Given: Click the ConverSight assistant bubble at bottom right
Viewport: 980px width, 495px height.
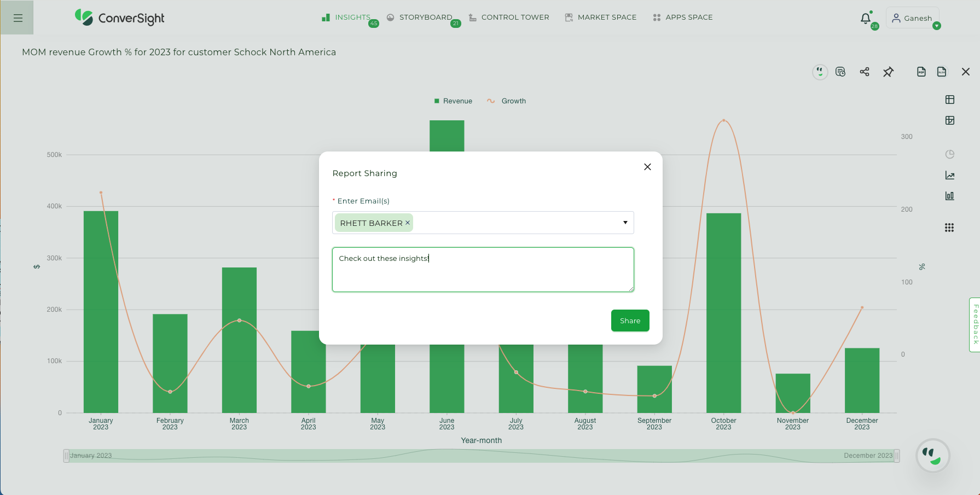Looking at the screenshot, I should [933, 456].
